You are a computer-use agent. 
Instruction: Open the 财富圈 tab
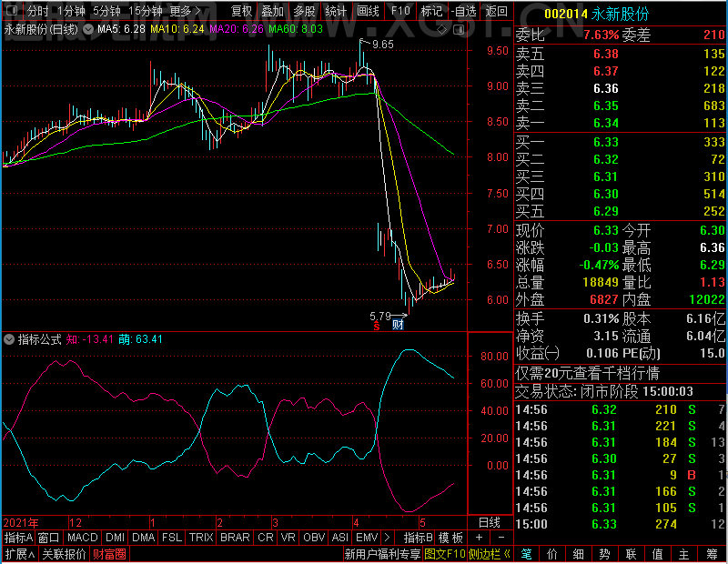point(109,554)
